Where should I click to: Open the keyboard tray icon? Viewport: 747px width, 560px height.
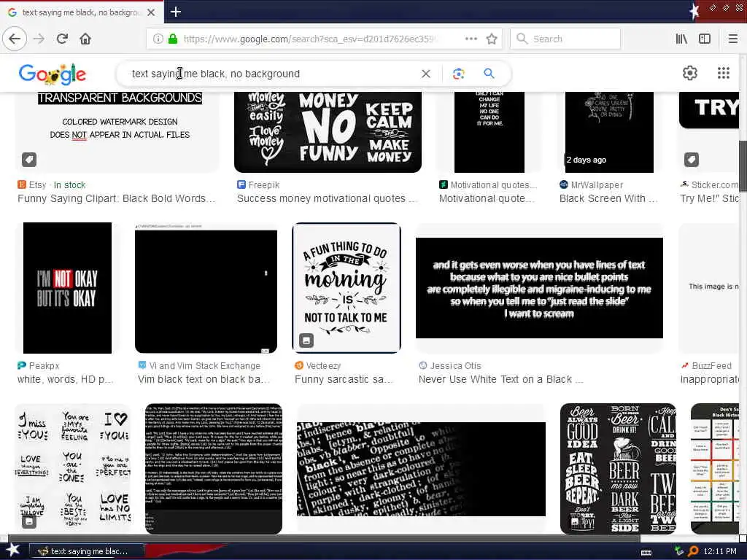pos(646,552)
